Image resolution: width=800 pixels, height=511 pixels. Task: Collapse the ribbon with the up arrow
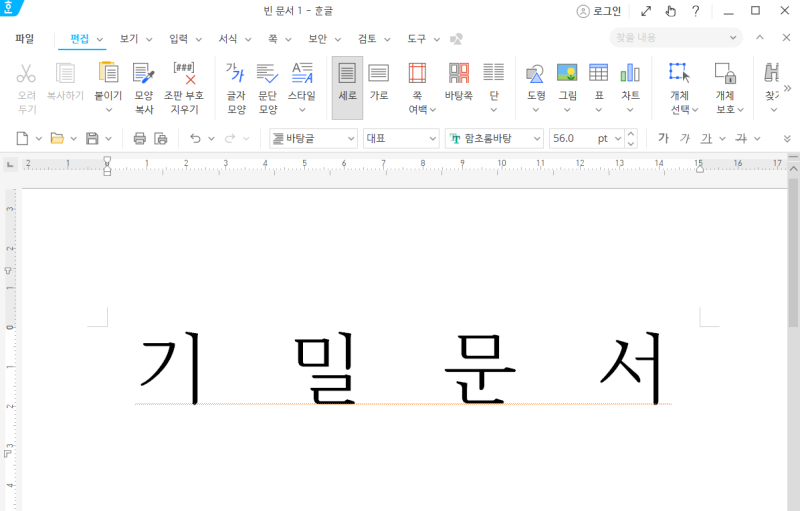pos(760,37)
